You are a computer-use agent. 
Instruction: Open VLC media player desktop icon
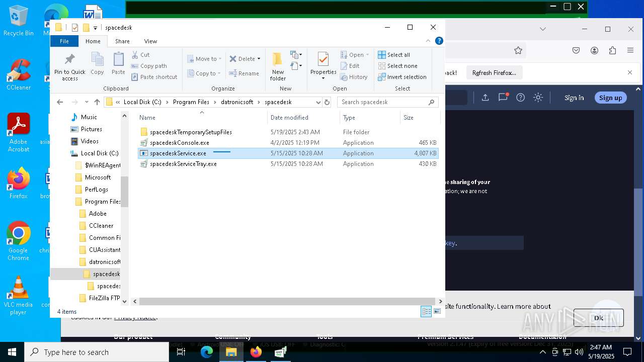point(18,296)
